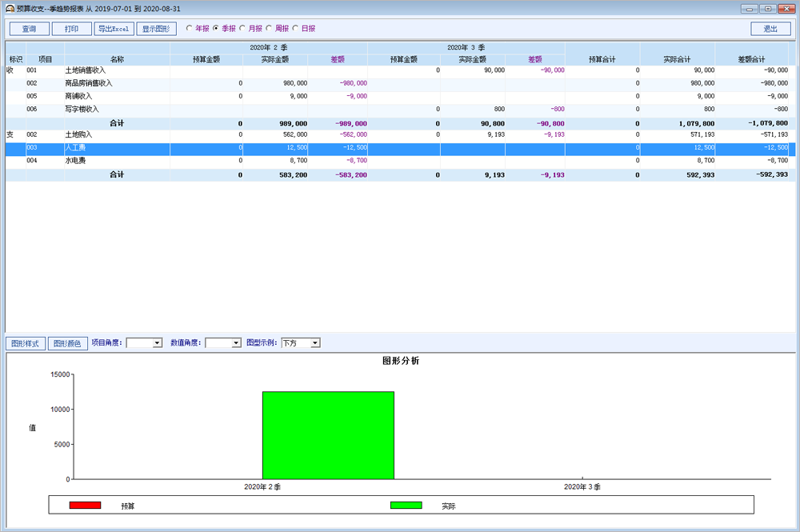The height and width of the screenshot is (532, 800).
Task: Click the 图形分析 chart title
Action: pyautogui.click(x=401, y=361)
